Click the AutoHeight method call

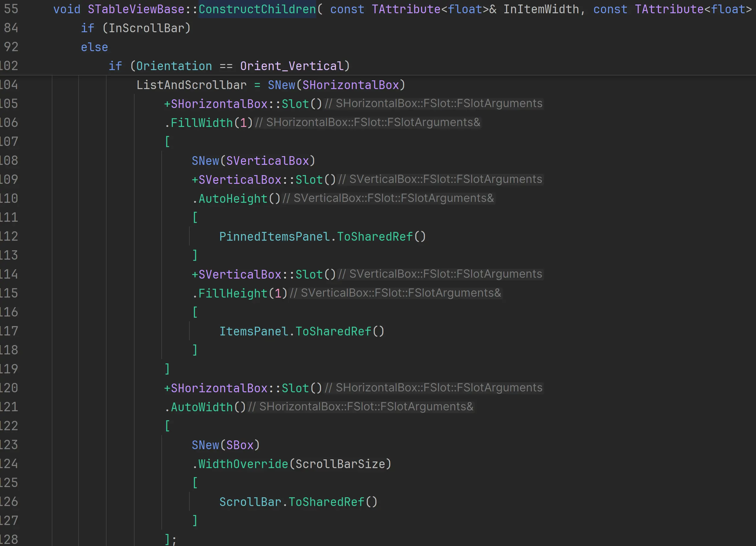[x=233, y=199]
